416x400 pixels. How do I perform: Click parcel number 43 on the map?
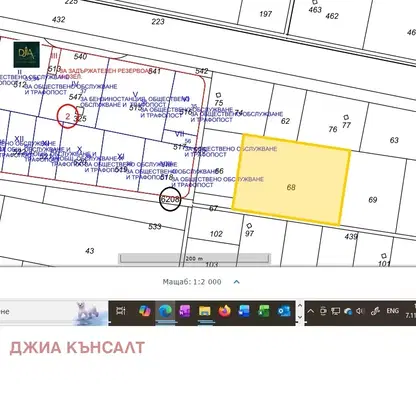click(x=90, y=251)
